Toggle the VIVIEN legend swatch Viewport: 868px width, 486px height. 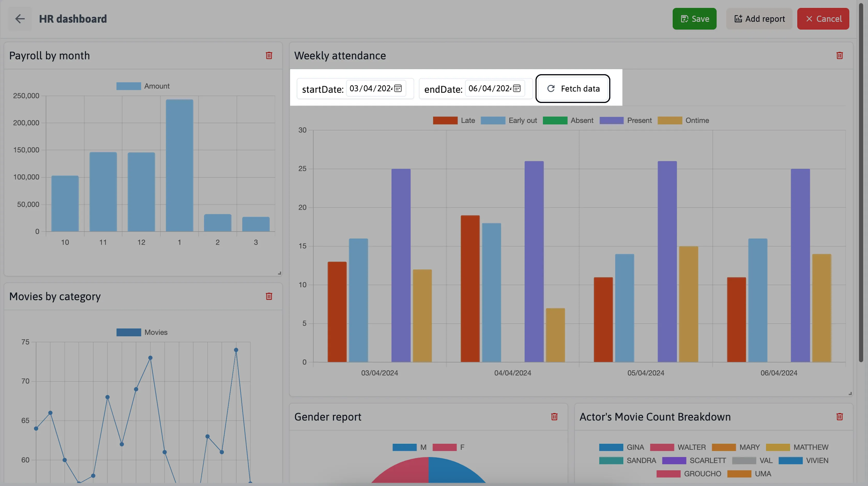(x=790, y=461)
